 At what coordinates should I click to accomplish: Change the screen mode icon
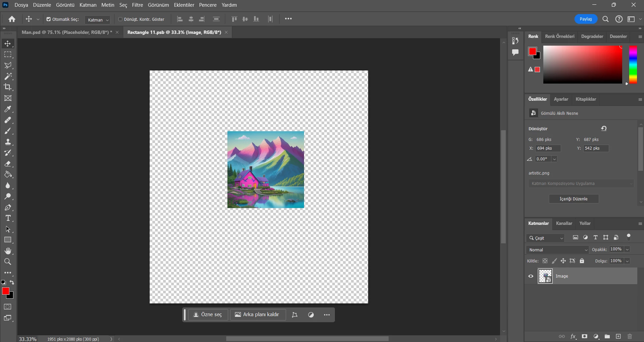pos(8,318)
